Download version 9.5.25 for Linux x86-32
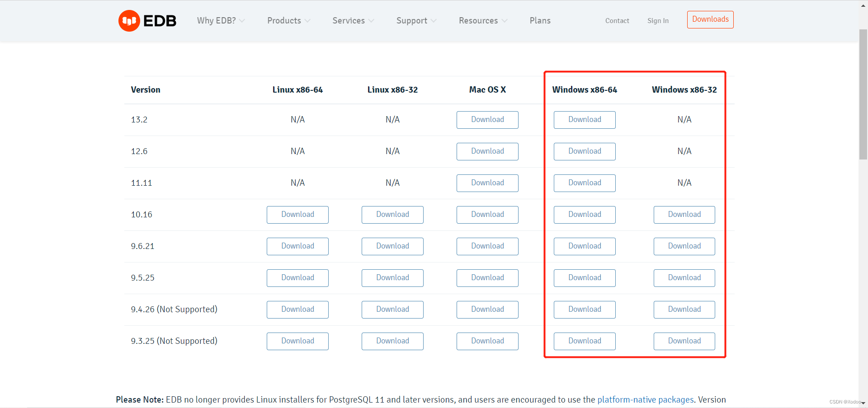Screen dimensions: 868x408 tap(392, 278)
